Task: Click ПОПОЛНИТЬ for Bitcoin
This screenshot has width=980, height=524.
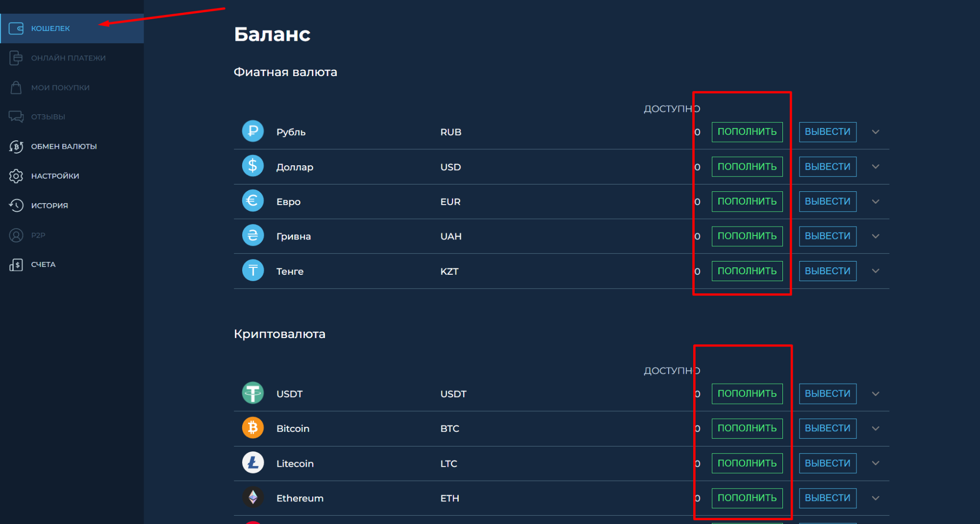Action: pyautogui.click(x=747, y=428)
